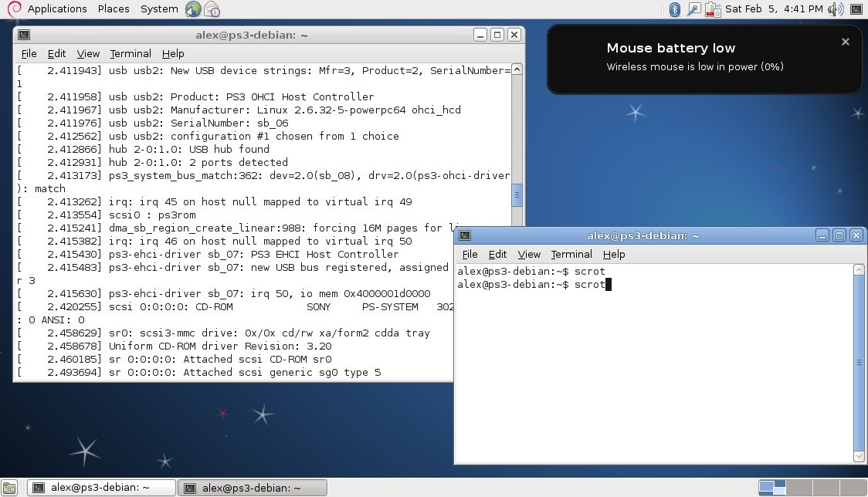Open Terminal menu in back terminal window
The height and width of the screenshot is (497, 868).
click(130, 54)
